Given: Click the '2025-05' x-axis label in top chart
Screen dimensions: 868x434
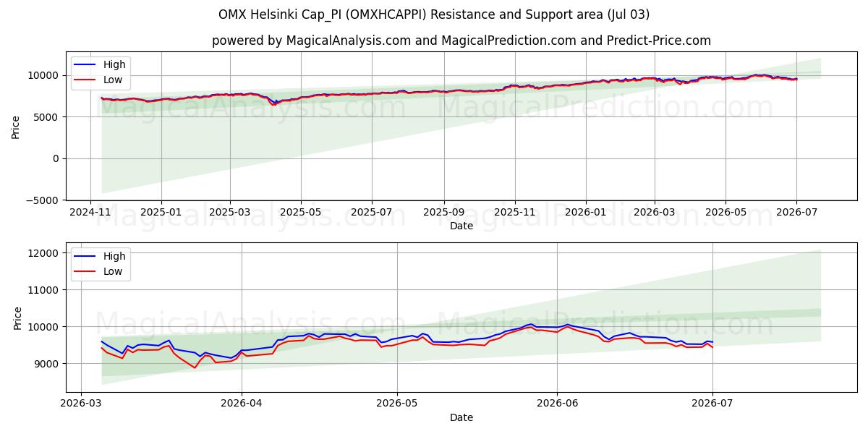Looking at the screenshot, I should 301,213.
